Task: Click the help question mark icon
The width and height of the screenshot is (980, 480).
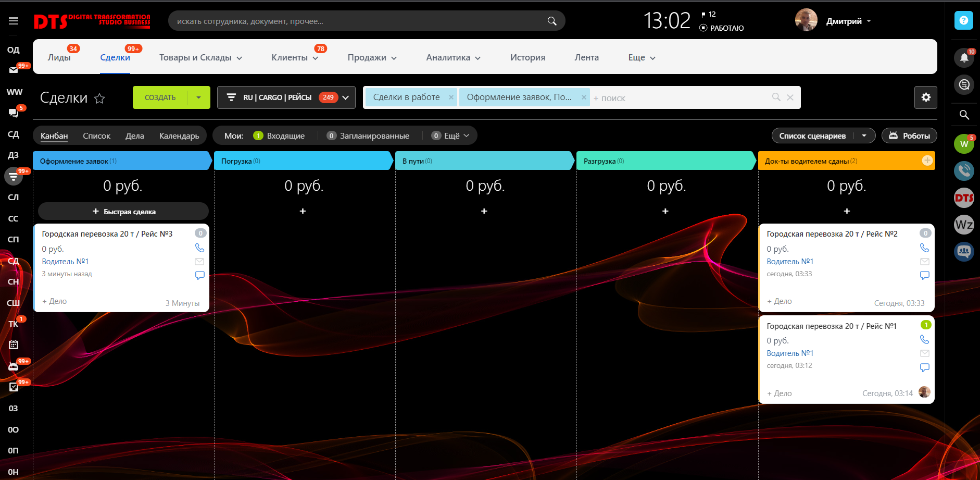Action: tap(963, 20)
